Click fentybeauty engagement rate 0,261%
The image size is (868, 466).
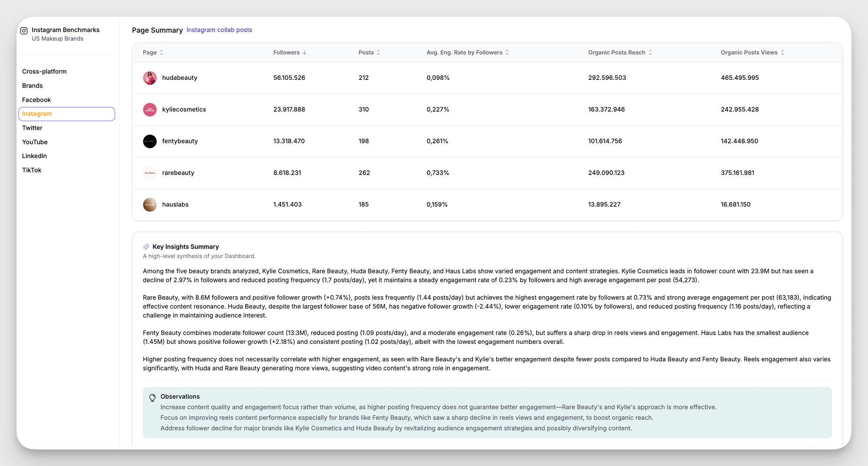point(437,141)
